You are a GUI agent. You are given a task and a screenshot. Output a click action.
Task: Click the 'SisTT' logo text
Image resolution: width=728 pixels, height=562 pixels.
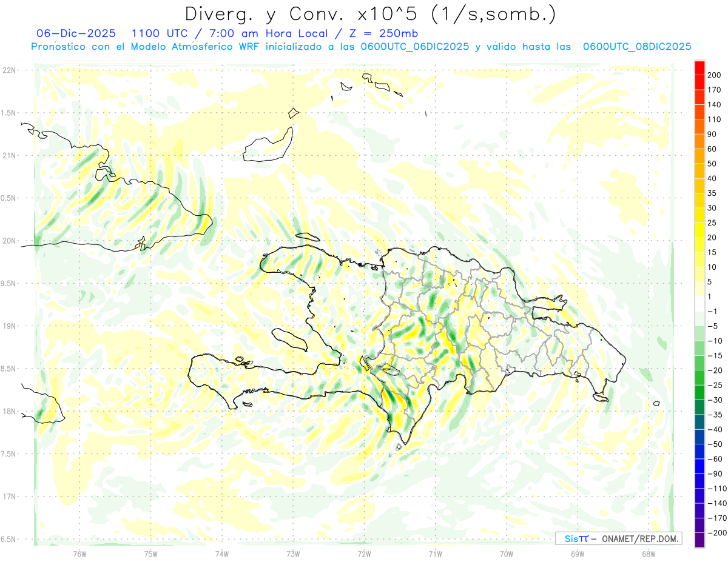pyautogui.click(x=576, y=538)
